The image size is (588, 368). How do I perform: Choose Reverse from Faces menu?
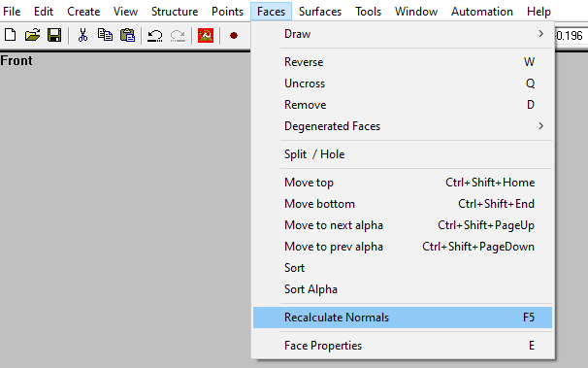click(403, 62)
